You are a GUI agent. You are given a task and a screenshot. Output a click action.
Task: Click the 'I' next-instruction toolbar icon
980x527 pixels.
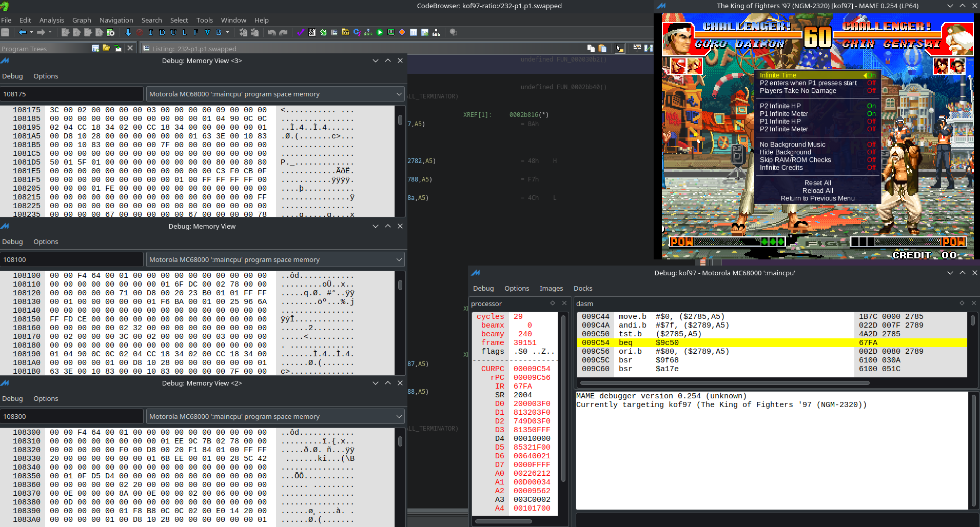tap(151, 32)
